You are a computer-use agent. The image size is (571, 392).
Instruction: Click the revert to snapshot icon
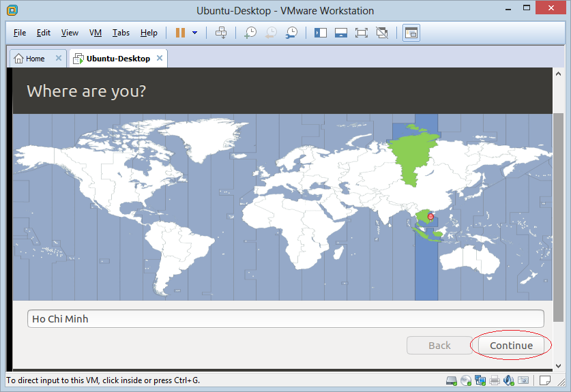(271, 33)
